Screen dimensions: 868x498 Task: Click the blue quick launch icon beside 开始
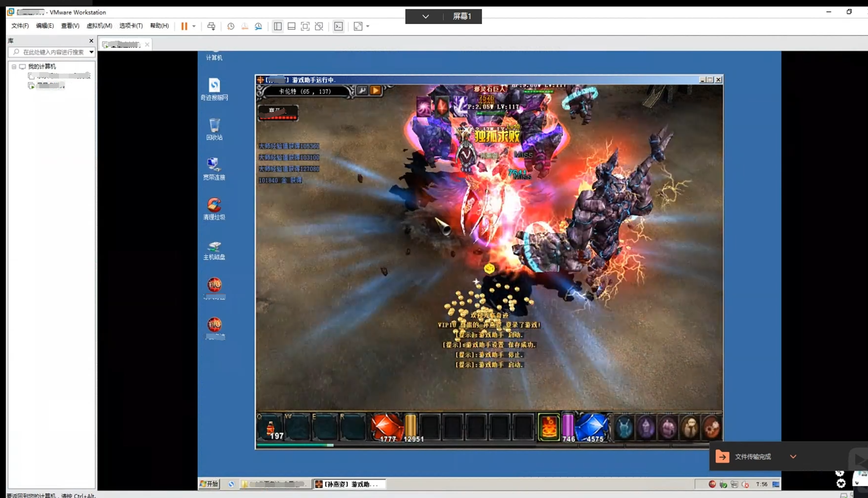(231, 484)
